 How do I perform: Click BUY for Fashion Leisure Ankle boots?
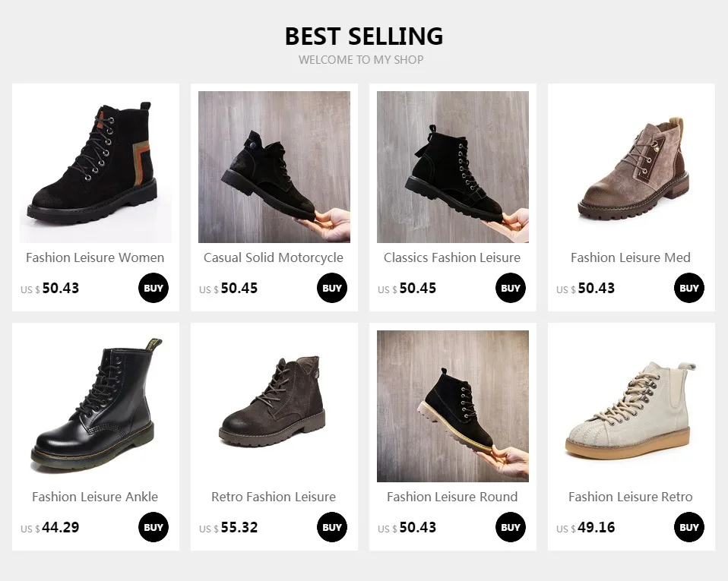click(154, 527)
